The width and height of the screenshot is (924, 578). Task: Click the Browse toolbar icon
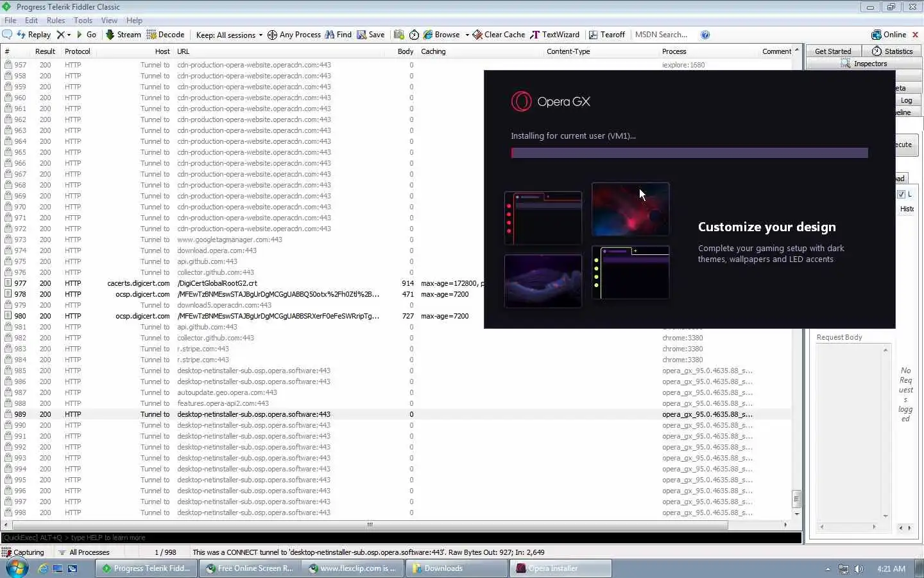pos(427,35)
